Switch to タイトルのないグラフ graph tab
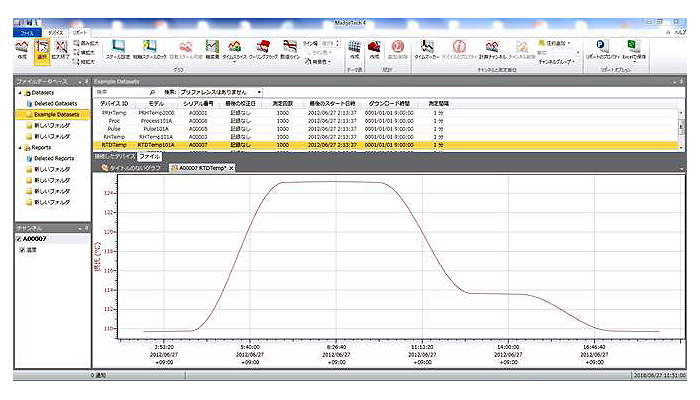Screen dimensions: 700x400 pyautogui.click(x=132, y=168)
